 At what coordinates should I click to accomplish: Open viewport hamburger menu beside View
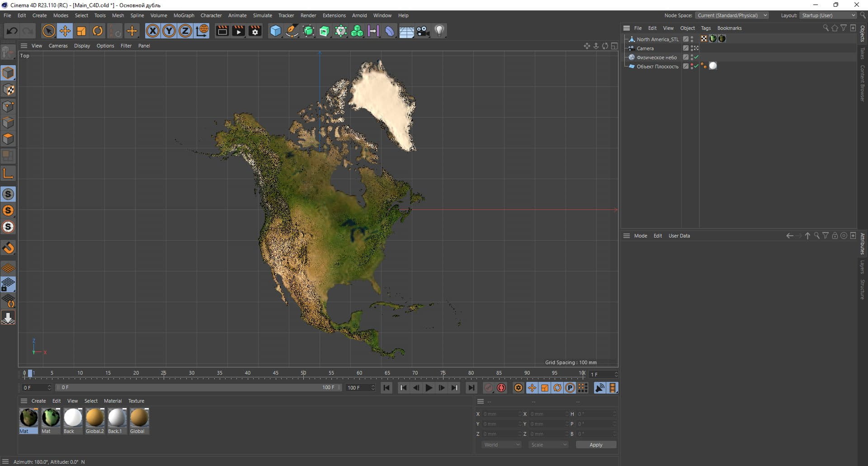pos(24,46)
